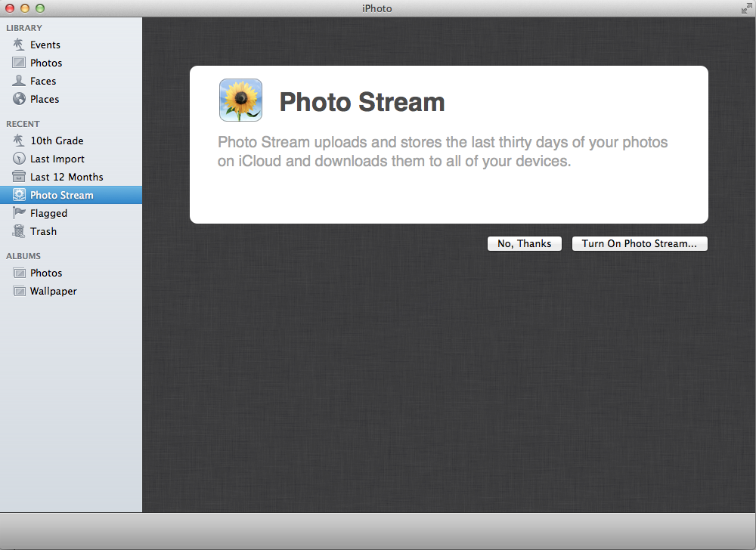Close the iPhoto window with red button
The width and height of the screenshot is (756, 550).
tap(10, 8)
